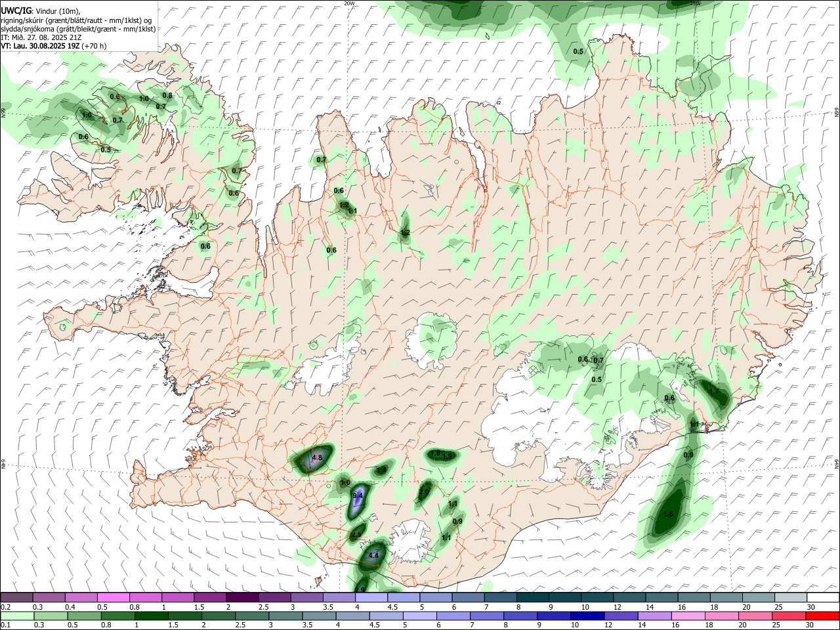
Task: Pick the darkest green swatch between 1 and 1.5
Action: [x=152, y=616]
